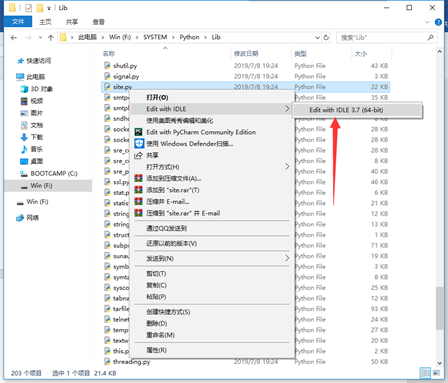Open the File (文件) ribbon tab
The height and width of the screenshot is (383, 448).
pos(18,22)
